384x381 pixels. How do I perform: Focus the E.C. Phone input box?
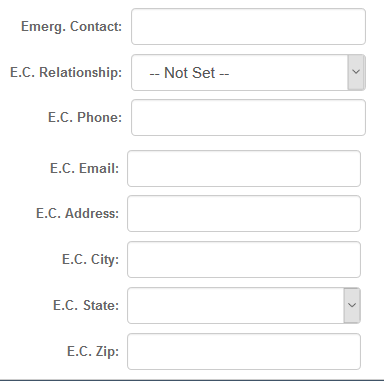248,117
